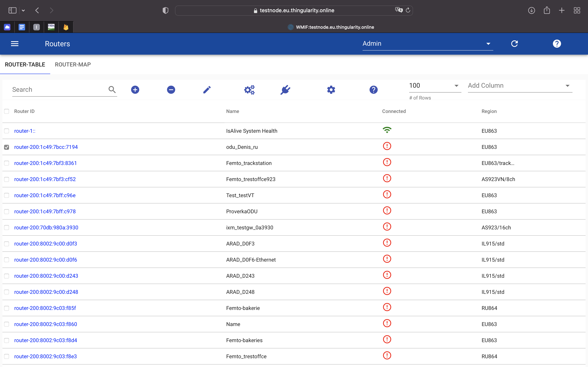Toggle the select-all checkbox in header
Viewport: 588px width, 367px height.
tap(7, 111)
